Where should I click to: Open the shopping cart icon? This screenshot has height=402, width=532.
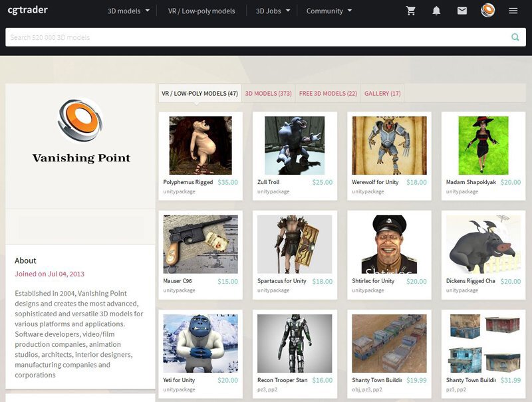(410, 11)
